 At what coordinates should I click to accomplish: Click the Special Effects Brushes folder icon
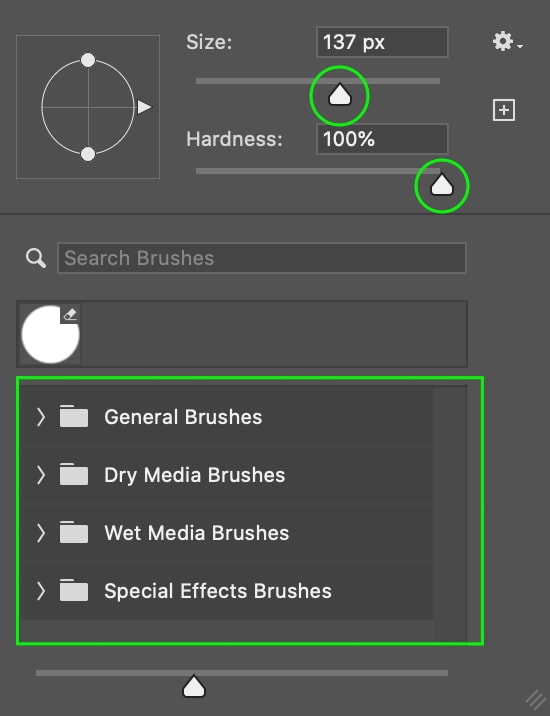pyautogui.click(x=74, y=590)
